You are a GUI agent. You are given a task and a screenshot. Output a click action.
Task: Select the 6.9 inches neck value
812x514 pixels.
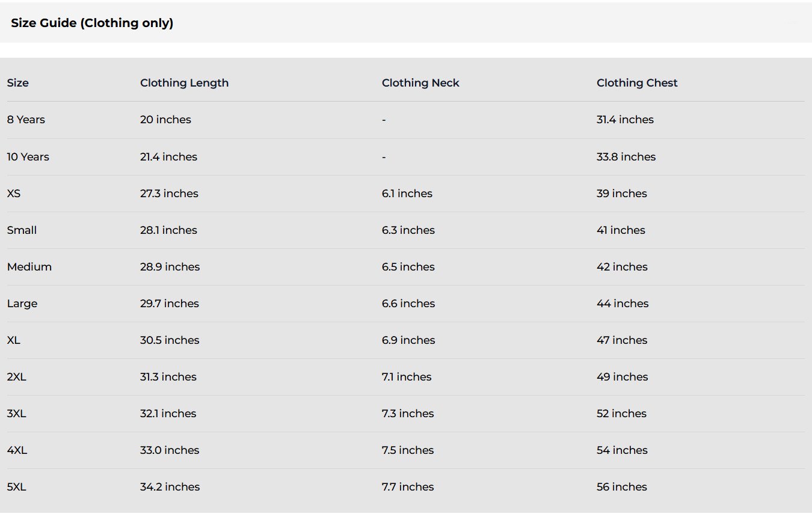[408, 340]
